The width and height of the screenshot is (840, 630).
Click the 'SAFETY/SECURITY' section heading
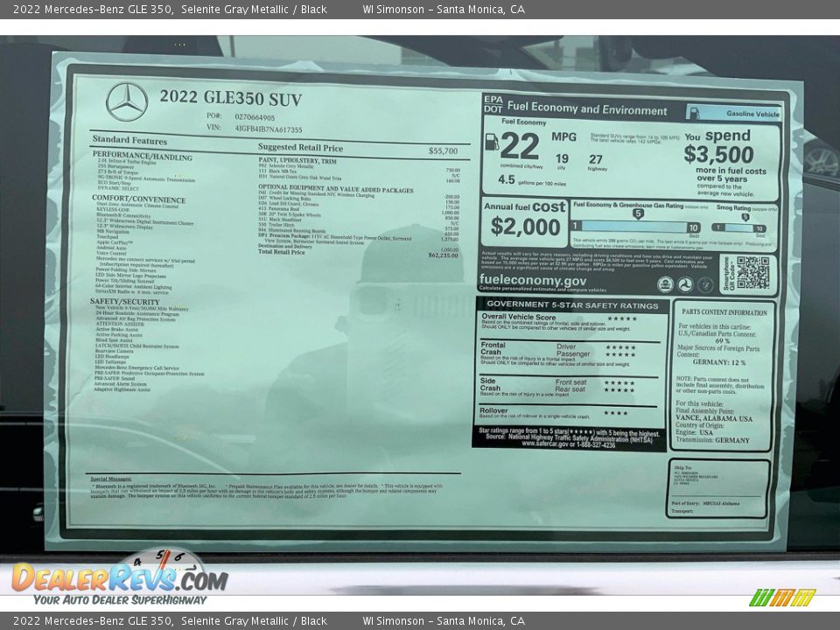(125, 302)
